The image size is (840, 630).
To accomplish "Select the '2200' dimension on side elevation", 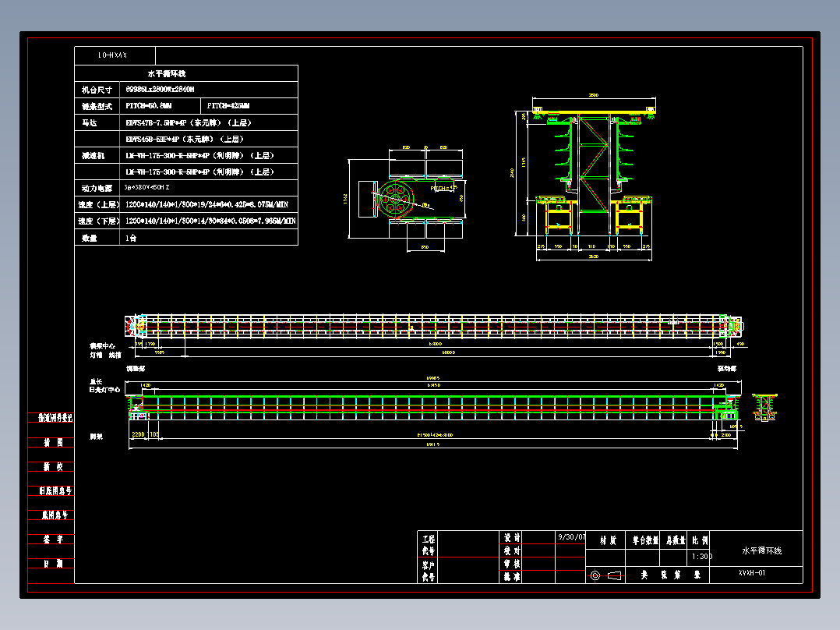I will [138, 434].
